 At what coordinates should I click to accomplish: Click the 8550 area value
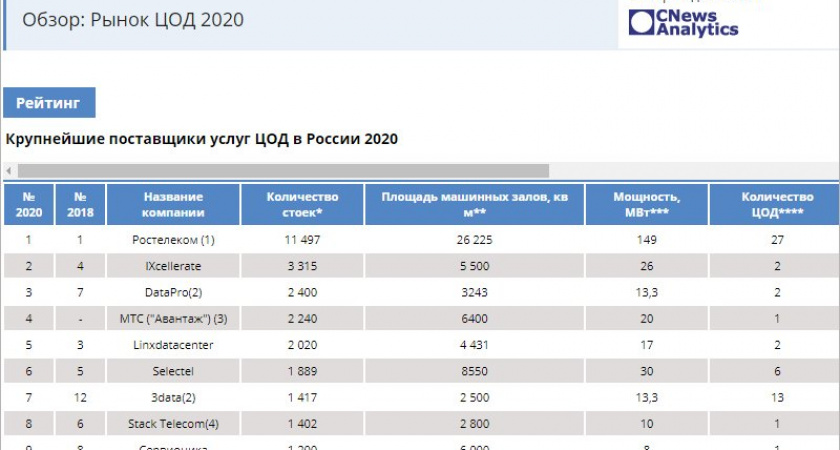(474, 371)
